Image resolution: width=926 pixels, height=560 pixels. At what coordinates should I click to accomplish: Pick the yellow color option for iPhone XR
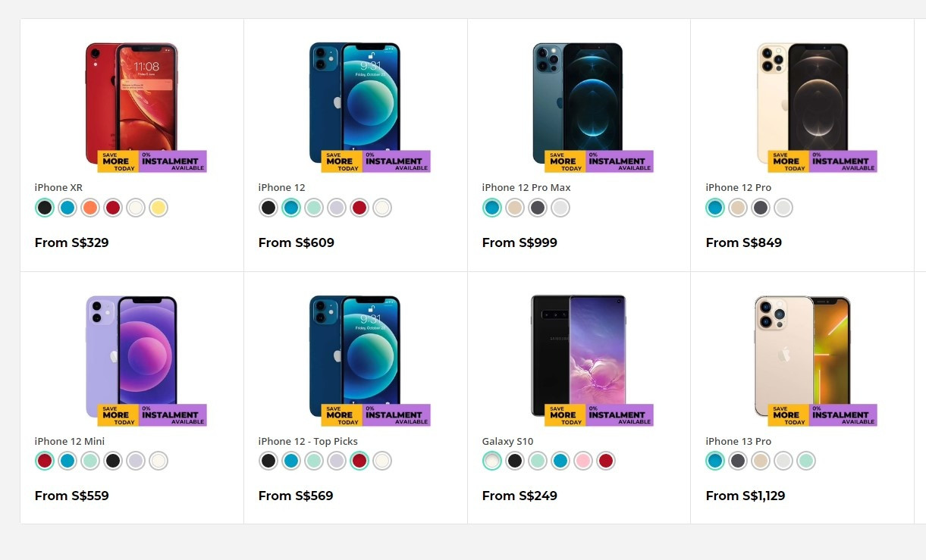[x=159, y=208]
